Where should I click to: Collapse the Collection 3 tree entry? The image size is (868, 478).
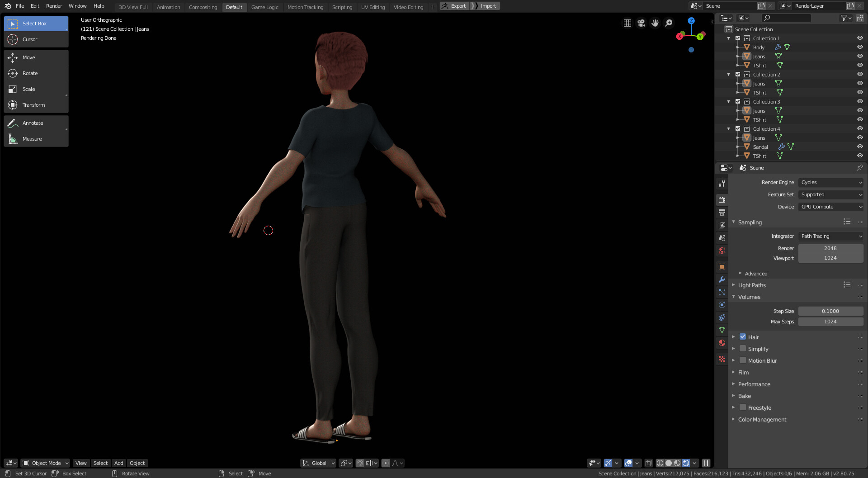729,101
